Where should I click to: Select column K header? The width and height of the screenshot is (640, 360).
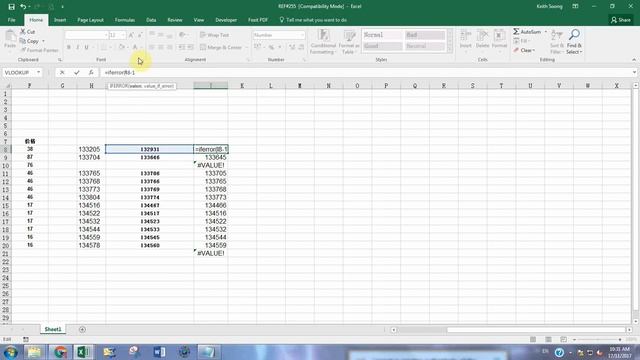click(242, 86)
